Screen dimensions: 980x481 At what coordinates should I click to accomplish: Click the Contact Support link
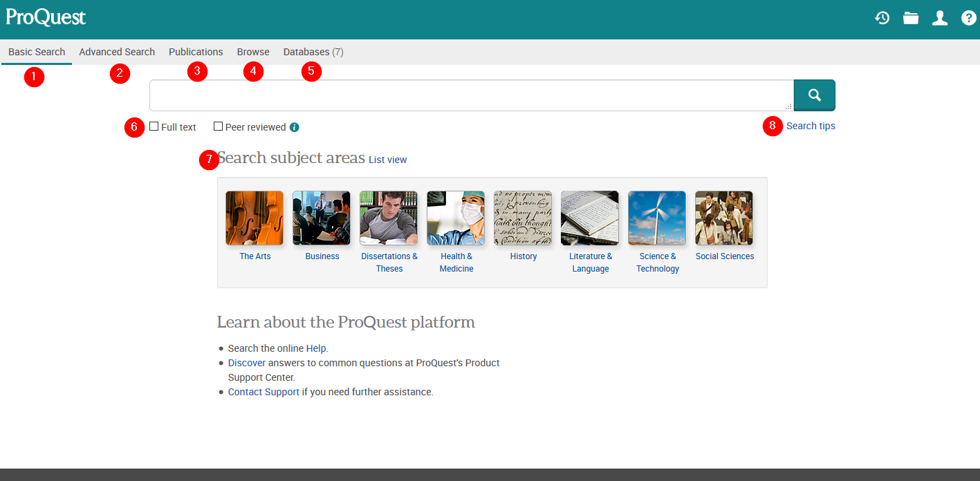pos(264,392)
